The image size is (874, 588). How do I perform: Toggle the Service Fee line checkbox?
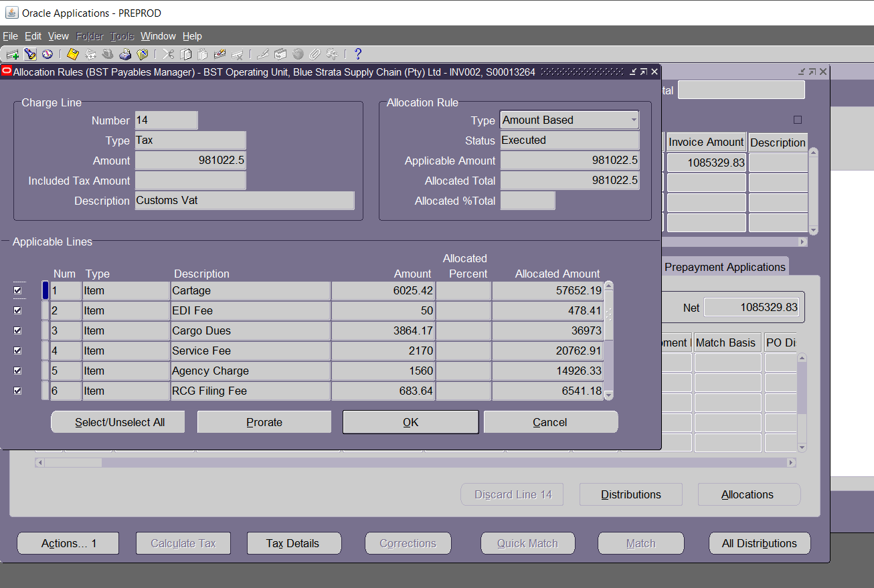(17, 351)
